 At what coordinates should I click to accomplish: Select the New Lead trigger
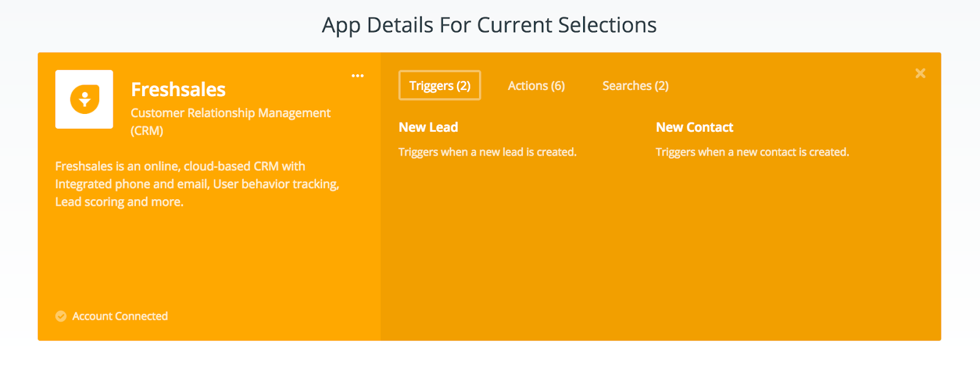pyautogui.click(x=428, y=127)
